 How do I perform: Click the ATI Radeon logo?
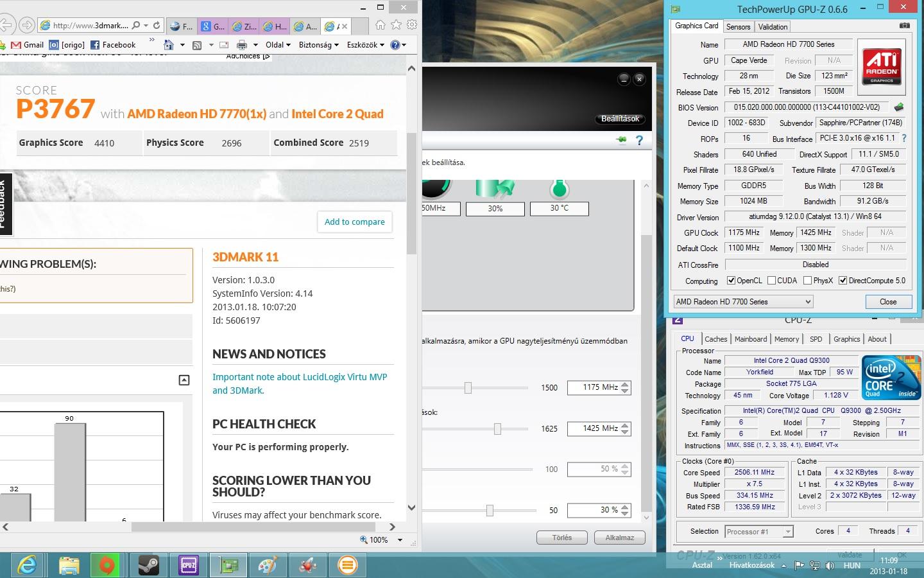tap(881, 67)
